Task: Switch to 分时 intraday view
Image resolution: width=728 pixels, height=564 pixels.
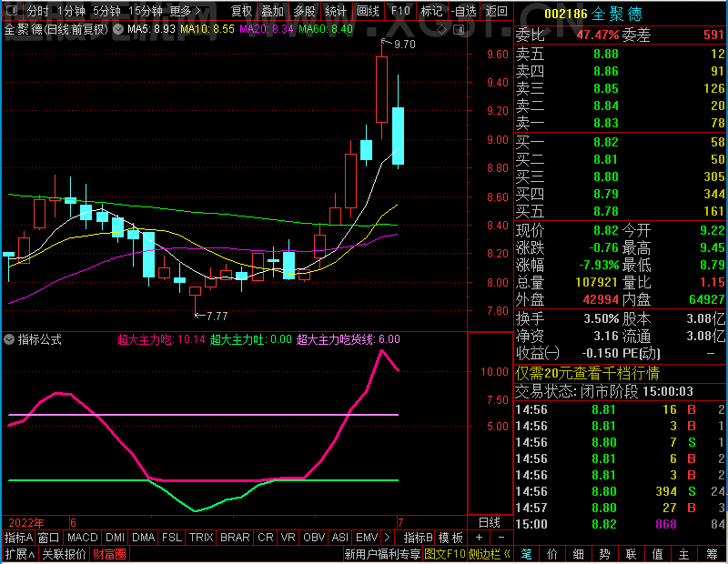Action: pyautogui.click(x=37, y=11)
